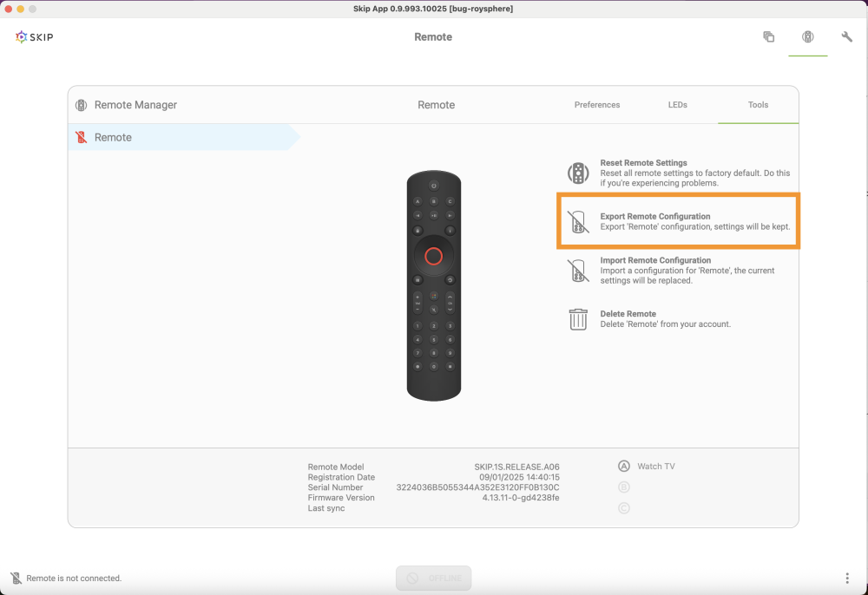Click the C activity circle icon

624,508
